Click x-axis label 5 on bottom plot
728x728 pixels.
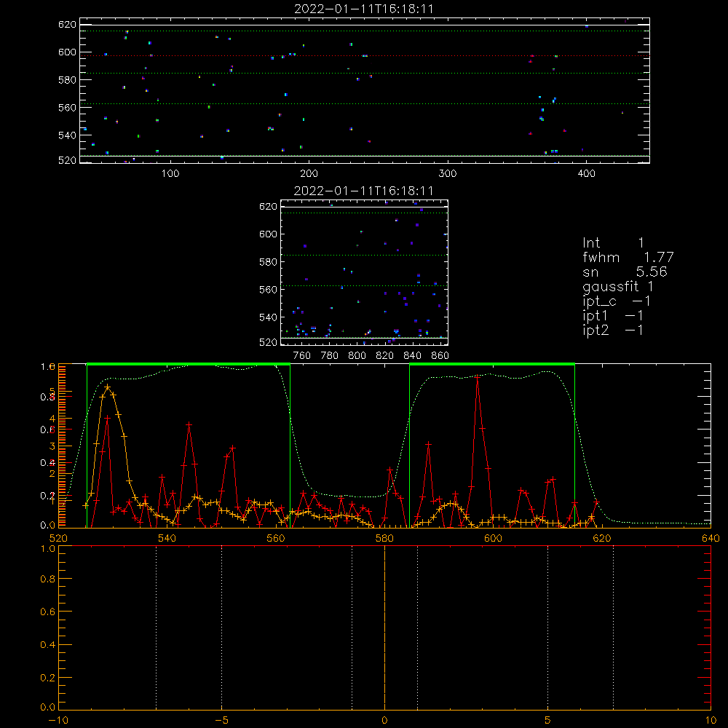pyautogui.click(x=548, y=721)
